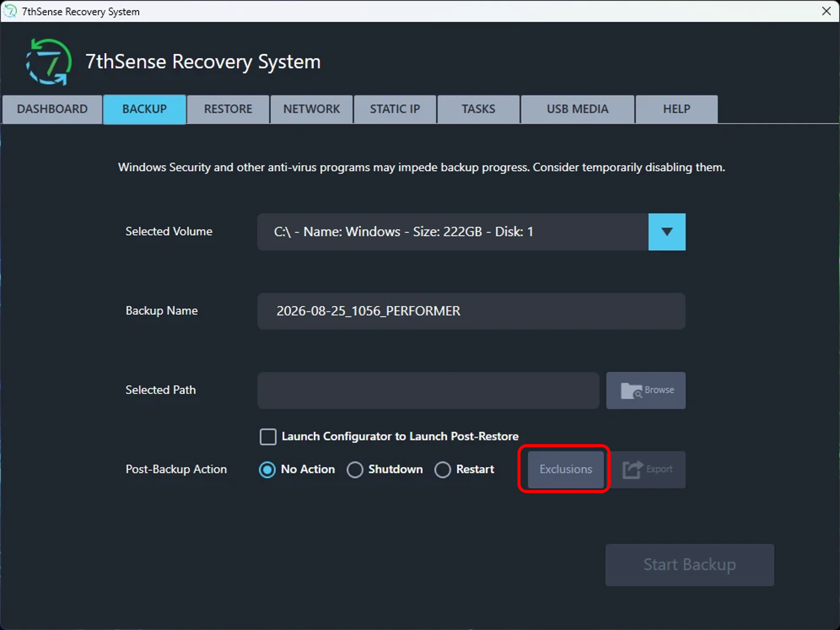Select the No Action radio button
This screenshot has width=840, height=630.
pos(267,470)
